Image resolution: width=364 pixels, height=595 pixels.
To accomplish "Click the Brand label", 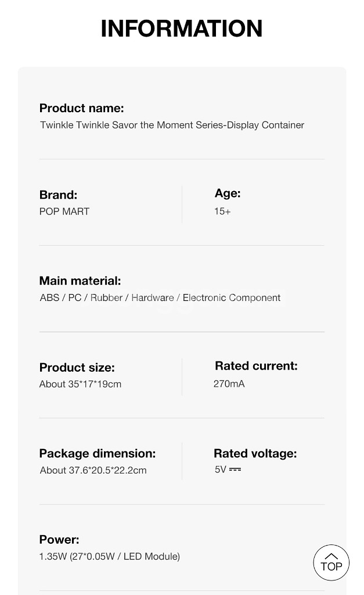I will 58,195.
